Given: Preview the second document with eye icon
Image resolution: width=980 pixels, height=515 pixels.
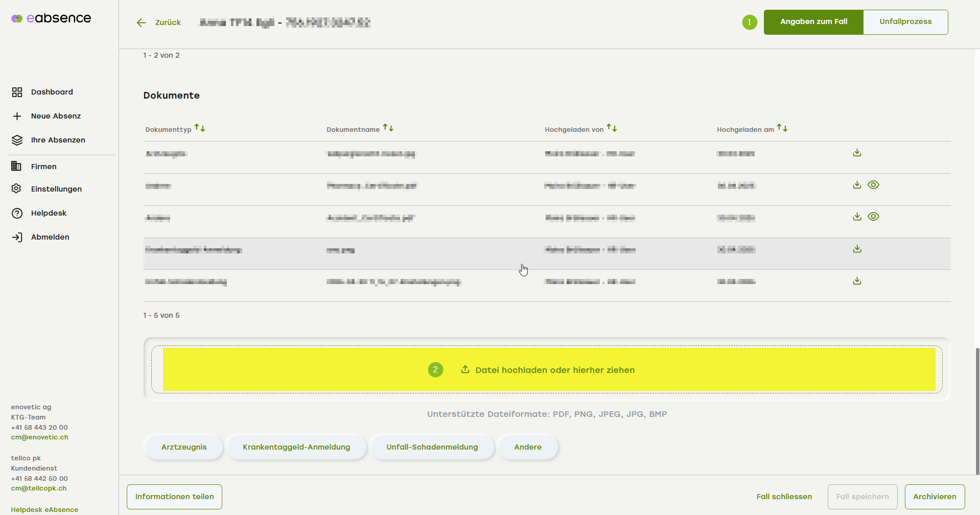Looking at the screenshot, I should (x=873, y=185).
